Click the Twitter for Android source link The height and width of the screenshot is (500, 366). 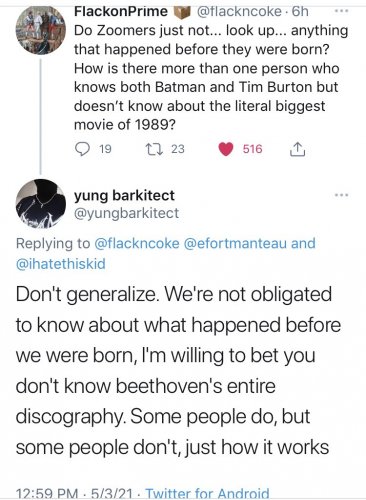pyautogui.click(x=207, y=493)
